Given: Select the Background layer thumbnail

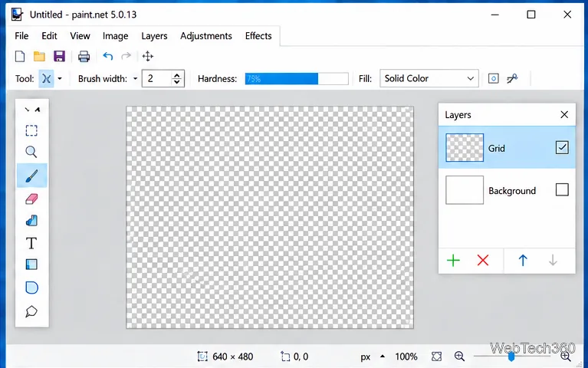Looking at the screenshot, I should pyautogui.click(x=465, y=190).
